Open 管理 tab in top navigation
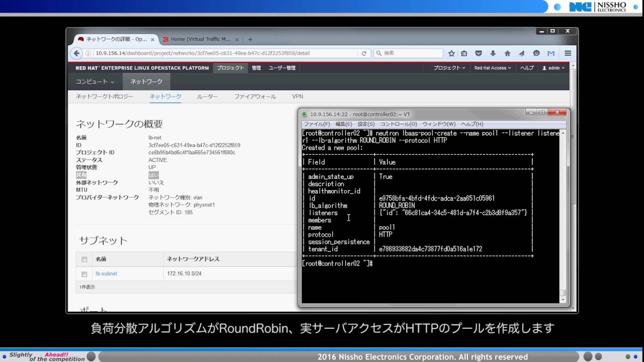Screen dimensions: 644x362 (x=257, y=68)
